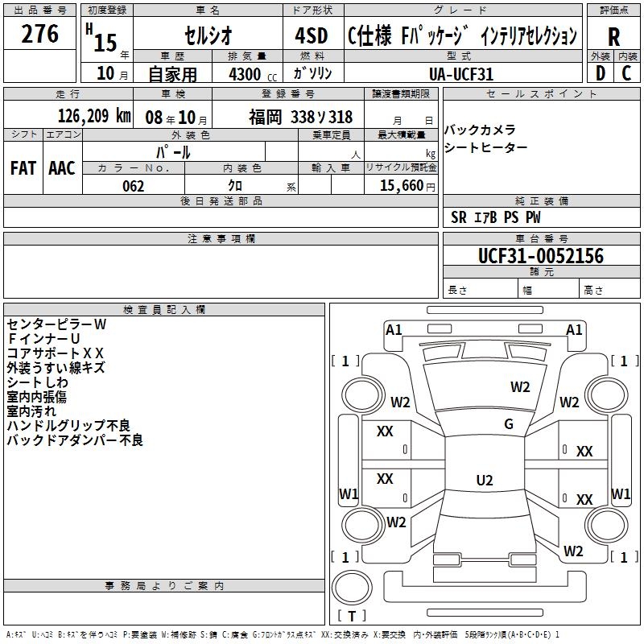Click the registration number 福岡 338ソ318
The height and width of the screenshot is (644, 644).
300,117
